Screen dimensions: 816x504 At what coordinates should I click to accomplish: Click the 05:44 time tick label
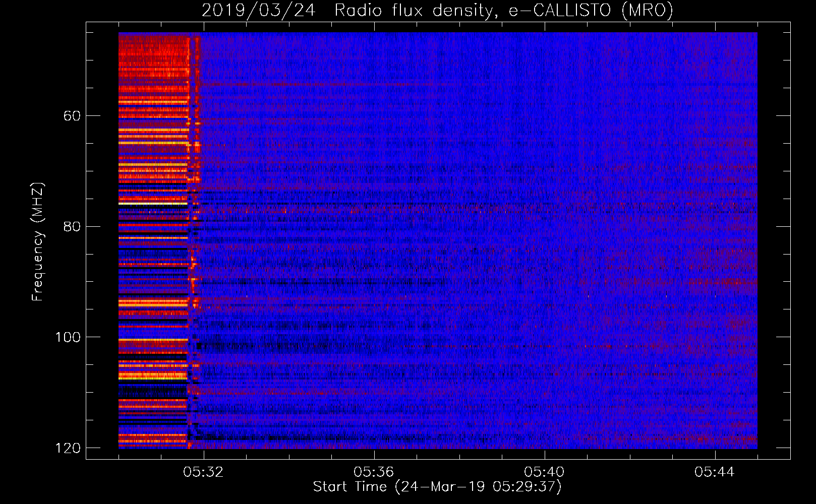tap(715, 472)
